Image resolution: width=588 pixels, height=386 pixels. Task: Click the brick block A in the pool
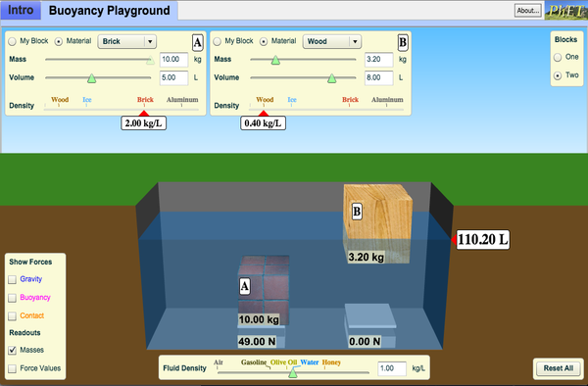pos(264,290)
